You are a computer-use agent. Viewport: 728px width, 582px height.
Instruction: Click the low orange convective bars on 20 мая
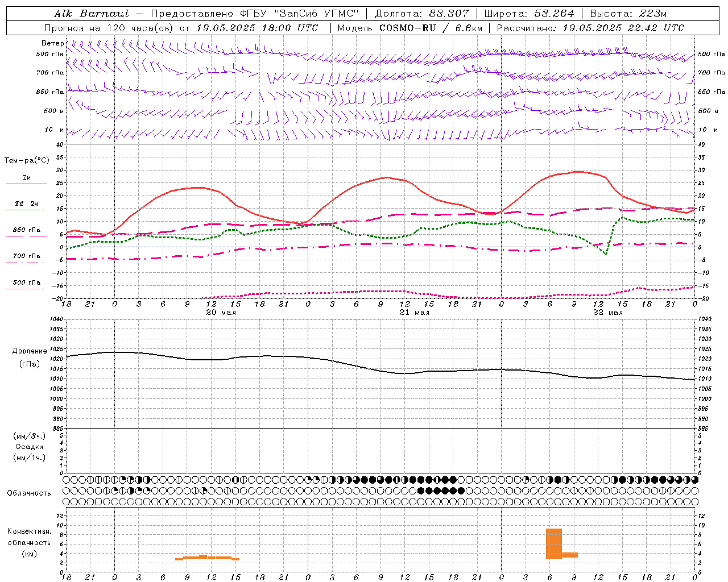pos(207,558)
